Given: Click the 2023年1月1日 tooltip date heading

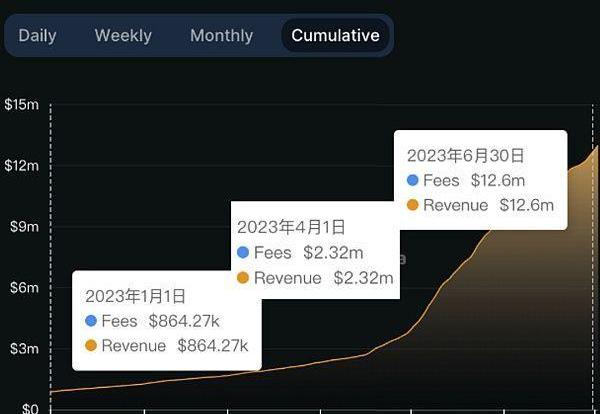Looking at the screenshot, I should (x=135, y=296).
